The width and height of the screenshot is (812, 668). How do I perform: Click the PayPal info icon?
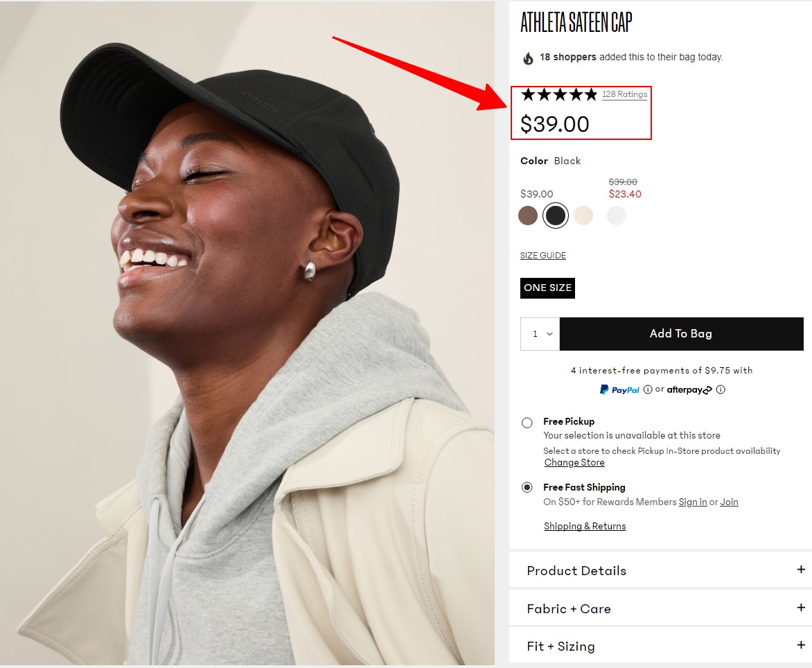tap(648, 389)
